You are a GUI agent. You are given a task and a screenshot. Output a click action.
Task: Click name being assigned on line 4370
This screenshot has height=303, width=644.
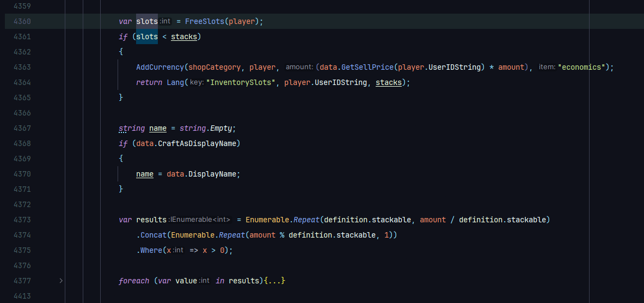(x=145, y=174)
